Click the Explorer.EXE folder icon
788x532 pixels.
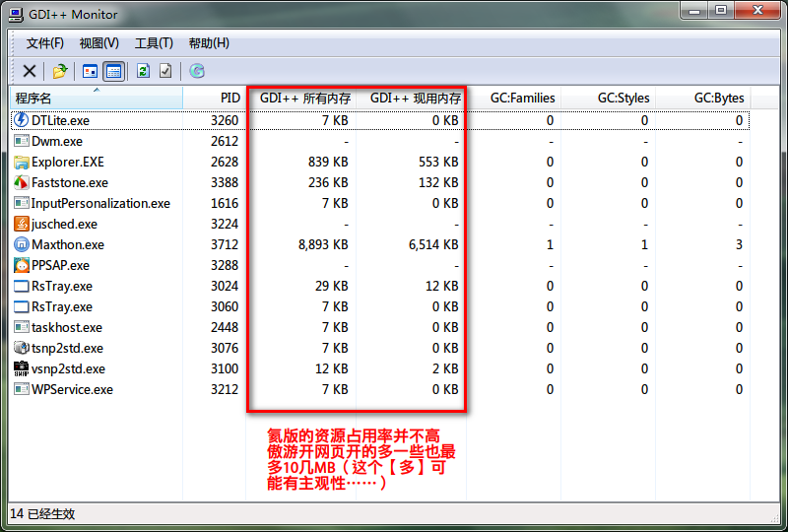coord(21,162)
